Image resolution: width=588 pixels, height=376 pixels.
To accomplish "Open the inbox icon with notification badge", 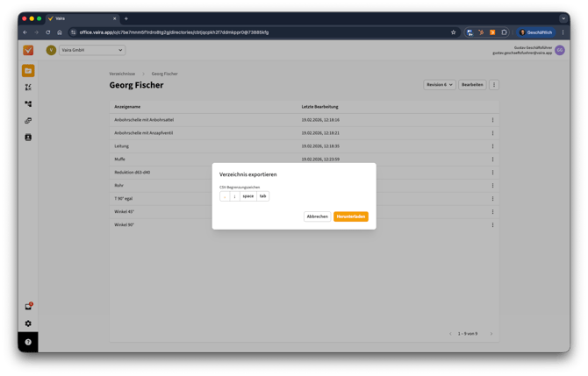I will coord(28,307).
